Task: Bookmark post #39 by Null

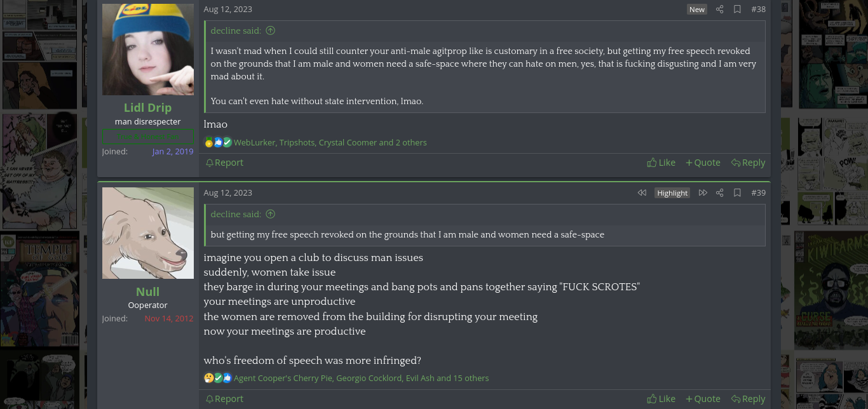Action: click(x=737, y=193)
